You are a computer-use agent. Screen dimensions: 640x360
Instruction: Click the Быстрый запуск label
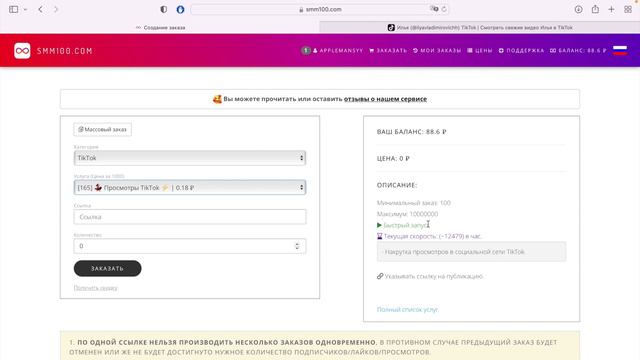point(404,225)
